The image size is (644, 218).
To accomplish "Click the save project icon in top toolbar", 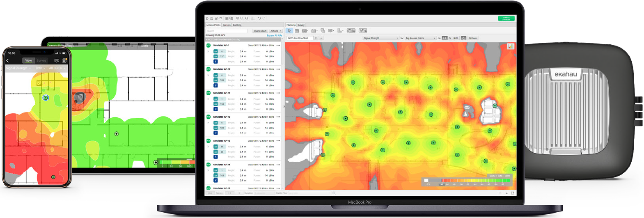I will [x=211, y=18].
